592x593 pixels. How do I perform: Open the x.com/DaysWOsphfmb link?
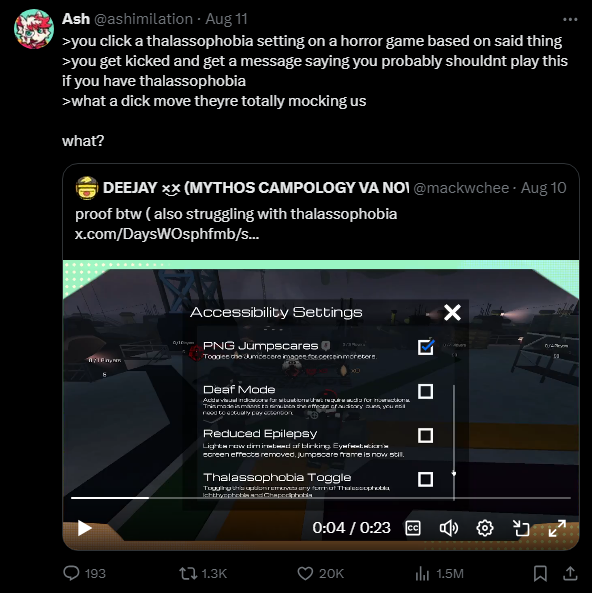(167, 234)
